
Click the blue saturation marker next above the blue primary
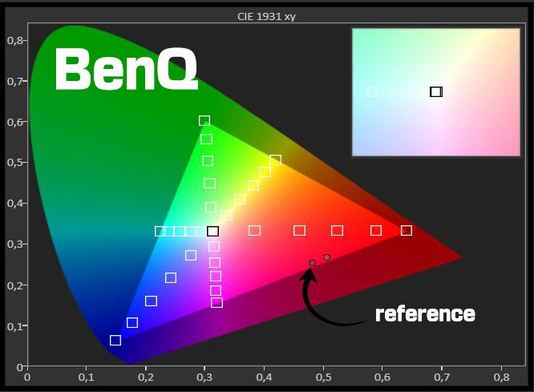point(132,322)
